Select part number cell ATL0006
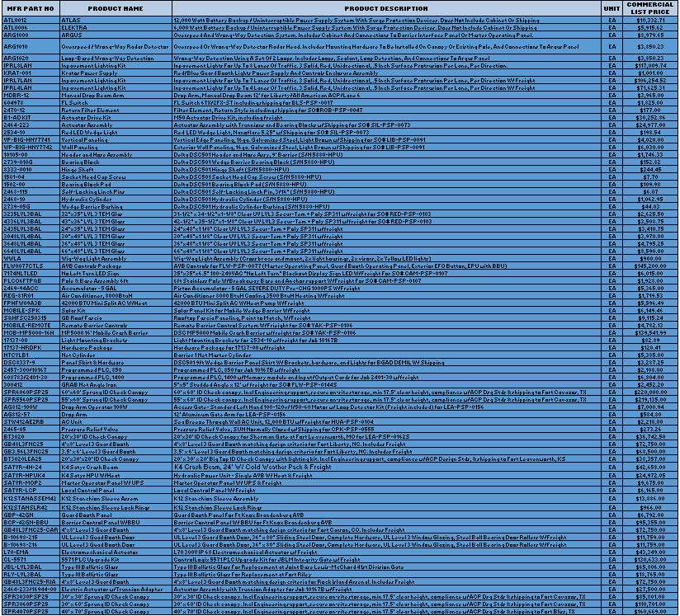This screenshot has width=680, height=616. click(x=31, y=28)
